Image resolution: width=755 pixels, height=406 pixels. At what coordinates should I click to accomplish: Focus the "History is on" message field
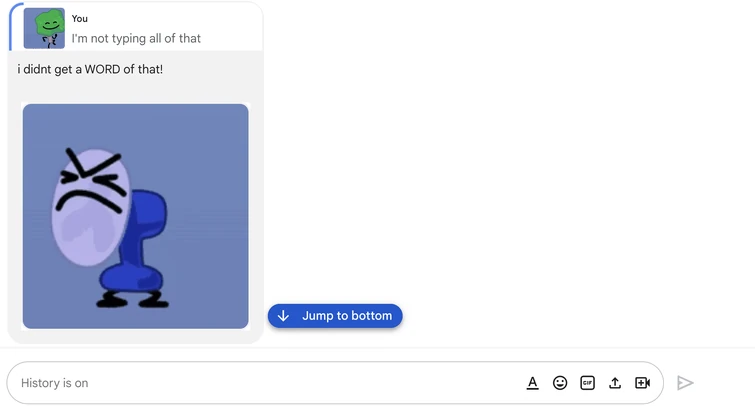pyautogui.click(x=260, y=383)
